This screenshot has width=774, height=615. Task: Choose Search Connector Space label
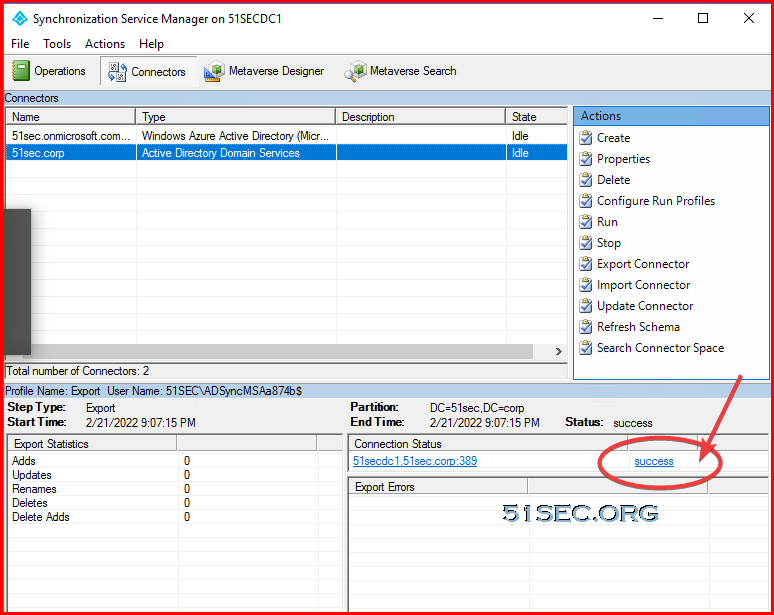(660, 347)
